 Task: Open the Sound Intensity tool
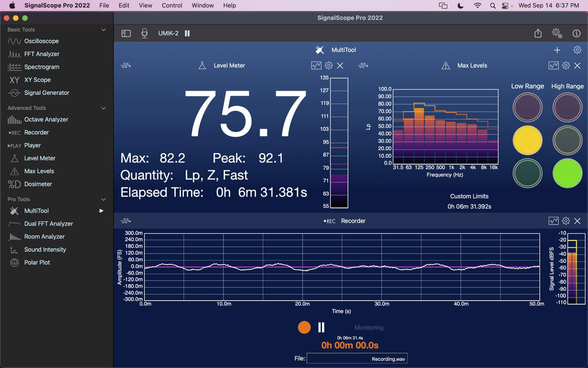point(45,249)
